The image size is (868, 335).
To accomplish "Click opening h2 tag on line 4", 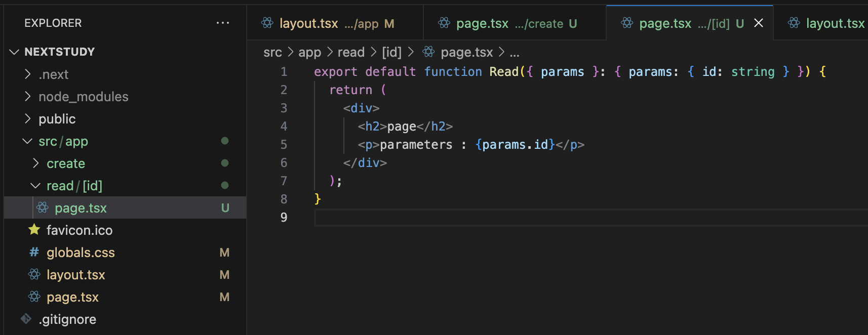I will [x=372, y=127].
